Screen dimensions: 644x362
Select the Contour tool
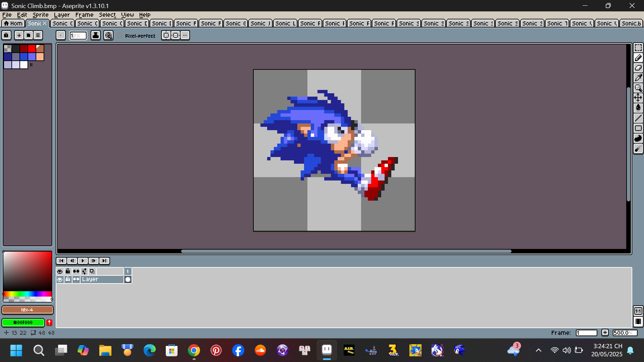638,138
